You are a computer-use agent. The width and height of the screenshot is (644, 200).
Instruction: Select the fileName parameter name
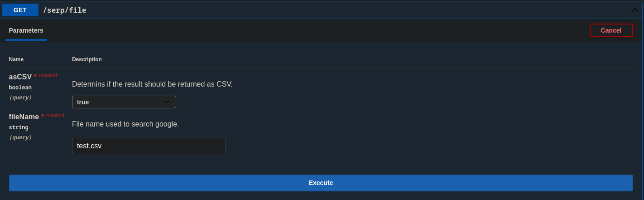(x=24, y=117)
